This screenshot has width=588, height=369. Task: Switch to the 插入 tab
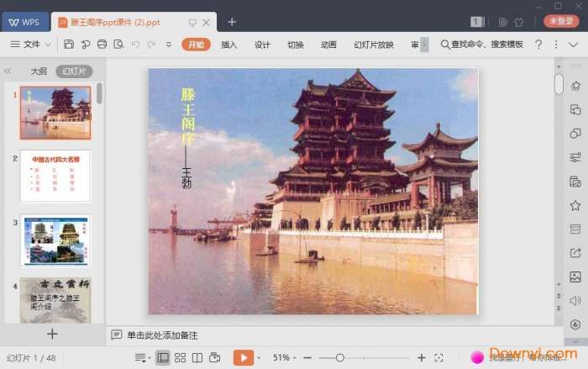coord(228,45)
